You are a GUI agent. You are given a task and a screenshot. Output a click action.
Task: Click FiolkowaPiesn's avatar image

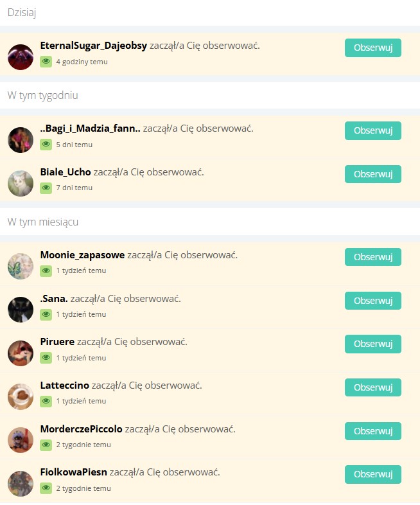click(21, 484)
